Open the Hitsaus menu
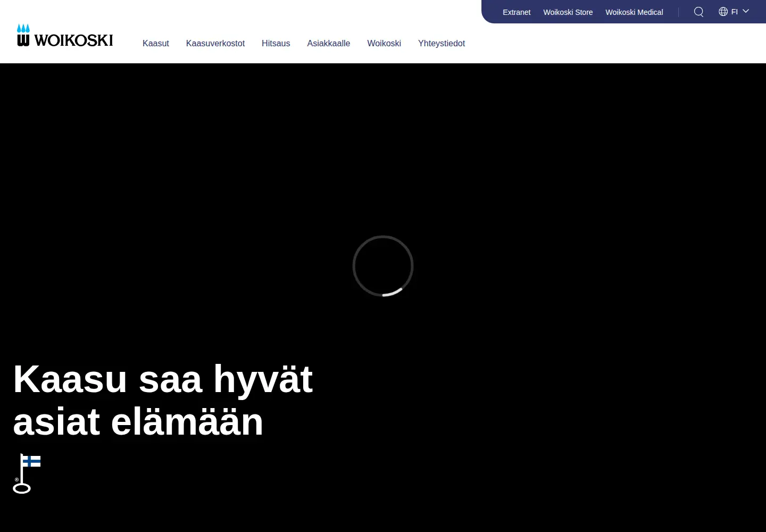This screenshot has height=532, width=766. (x=276, y=44)
